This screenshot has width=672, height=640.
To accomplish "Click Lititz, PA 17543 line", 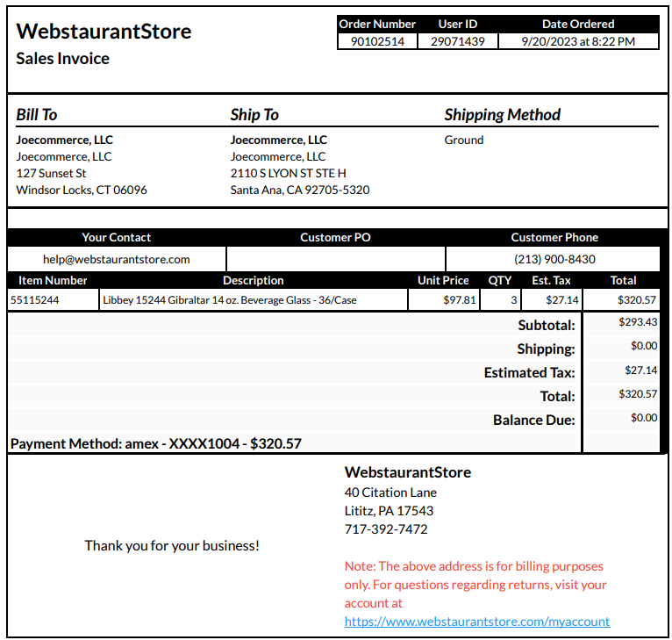I will click(x=389, y=511).
